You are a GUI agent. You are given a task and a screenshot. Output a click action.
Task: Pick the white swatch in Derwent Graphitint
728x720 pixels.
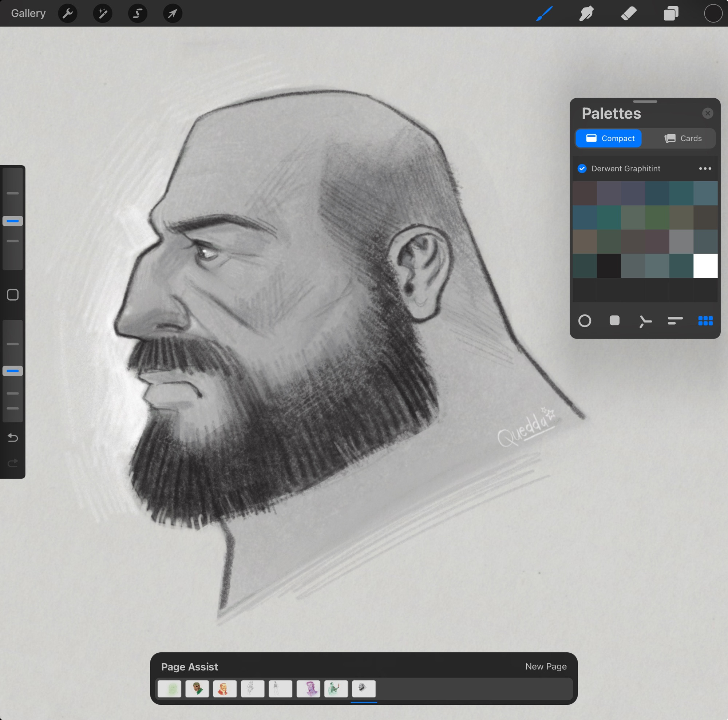click(x=705, y=266)
